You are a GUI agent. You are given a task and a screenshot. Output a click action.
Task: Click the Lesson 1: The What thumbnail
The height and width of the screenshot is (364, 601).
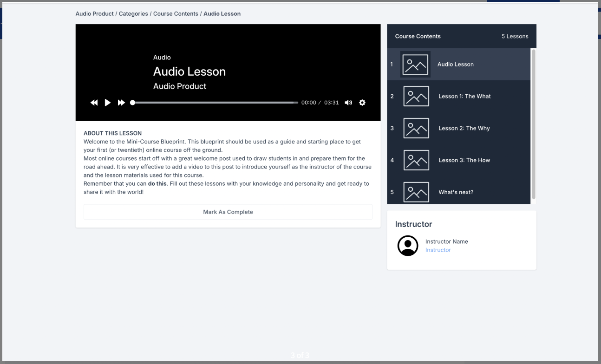[416, 97]
